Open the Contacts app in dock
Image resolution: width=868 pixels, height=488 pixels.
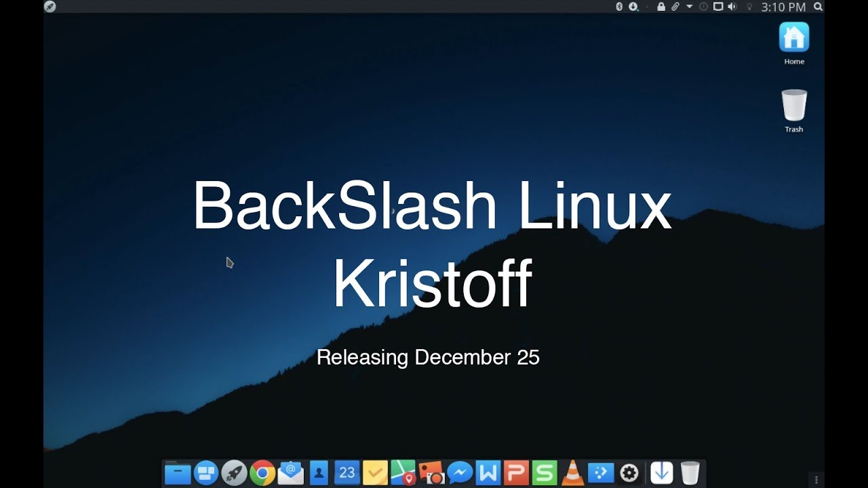pos(319,472)
